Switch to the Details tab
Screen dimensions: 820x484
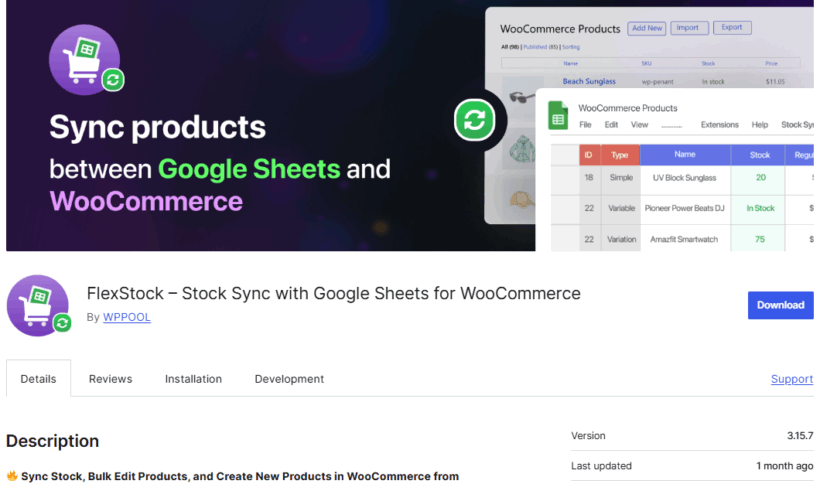coord(38,379)
